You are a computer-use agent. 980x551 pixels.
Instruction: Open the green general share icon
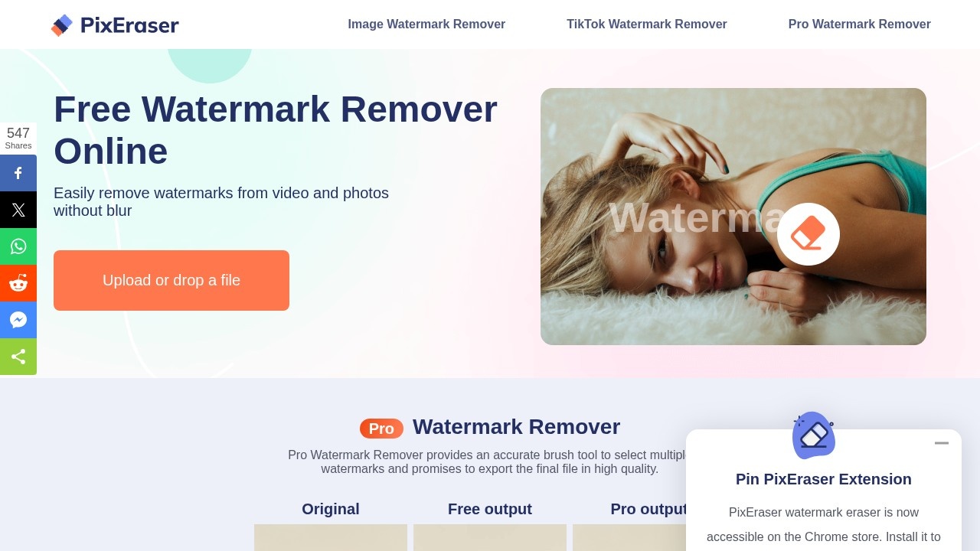[x=18, y=357]
